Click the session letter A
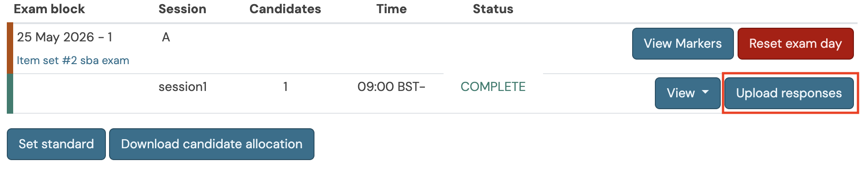Viewport: 868px width, 171px height. [166, 37]
